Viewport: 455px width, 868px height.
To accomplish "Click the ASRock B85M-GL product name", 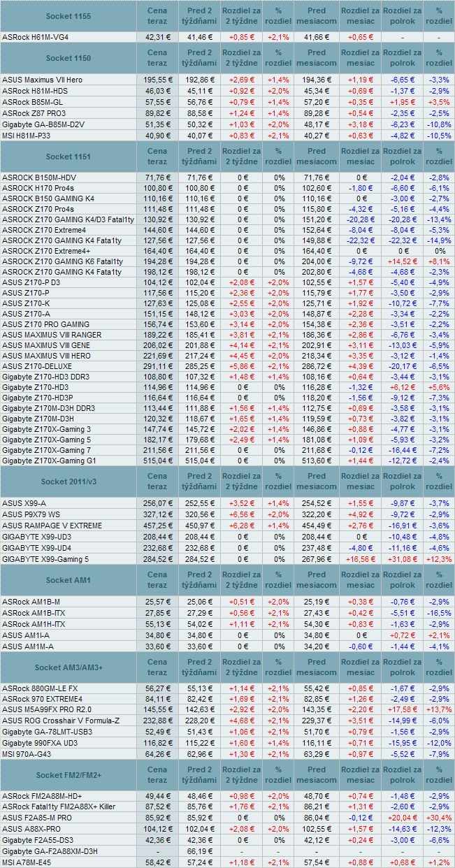I will (33, 101).
